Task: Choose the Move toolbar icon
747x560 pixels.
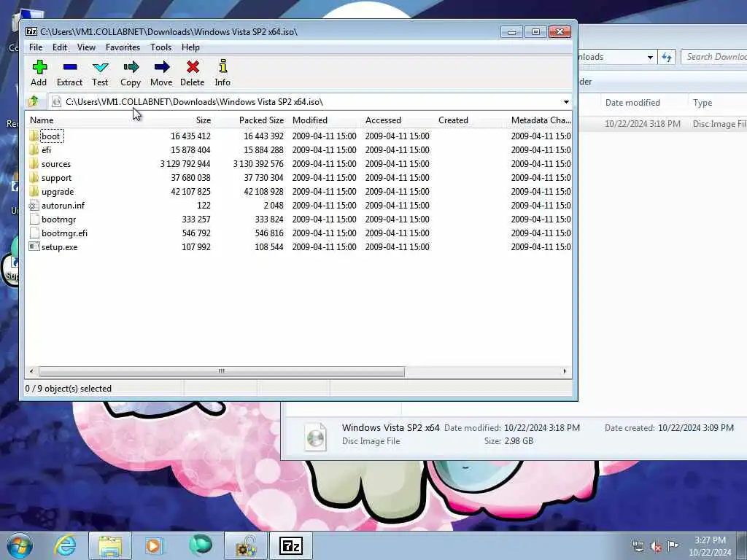Action: (161, 67)
